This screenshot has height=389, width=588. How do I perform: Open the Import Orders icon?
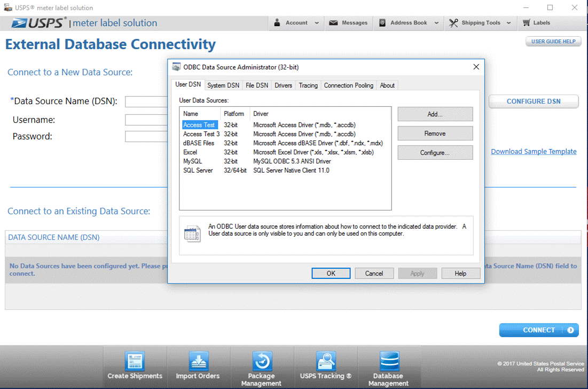(198, 361)
